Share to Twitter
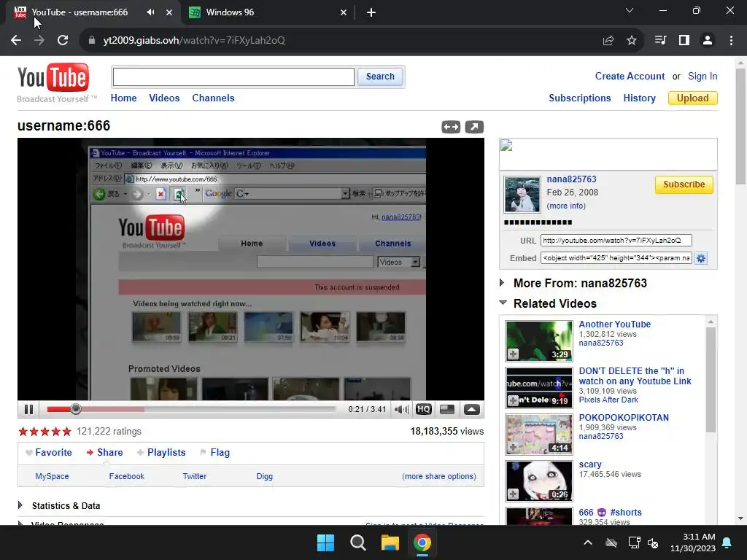 pos(194,476)
